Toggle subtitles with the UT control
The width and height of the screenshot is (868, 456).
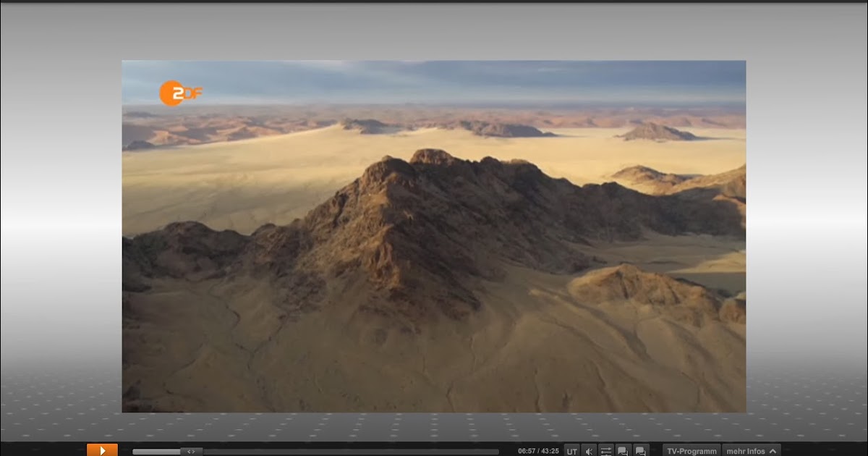[x=574, y=450]
